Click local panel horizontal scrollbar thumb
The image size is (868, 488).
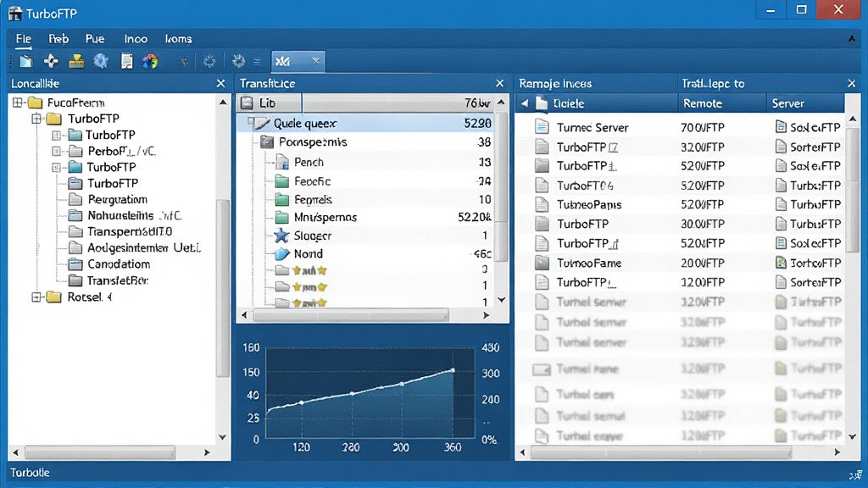(100, 452)
